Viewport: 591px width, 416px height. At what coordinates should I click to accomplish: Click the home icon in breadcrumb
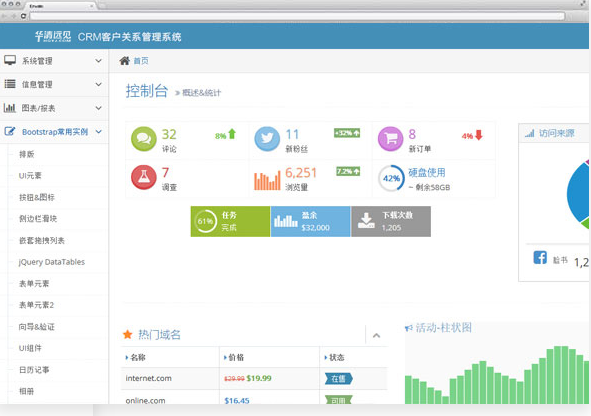124,61
